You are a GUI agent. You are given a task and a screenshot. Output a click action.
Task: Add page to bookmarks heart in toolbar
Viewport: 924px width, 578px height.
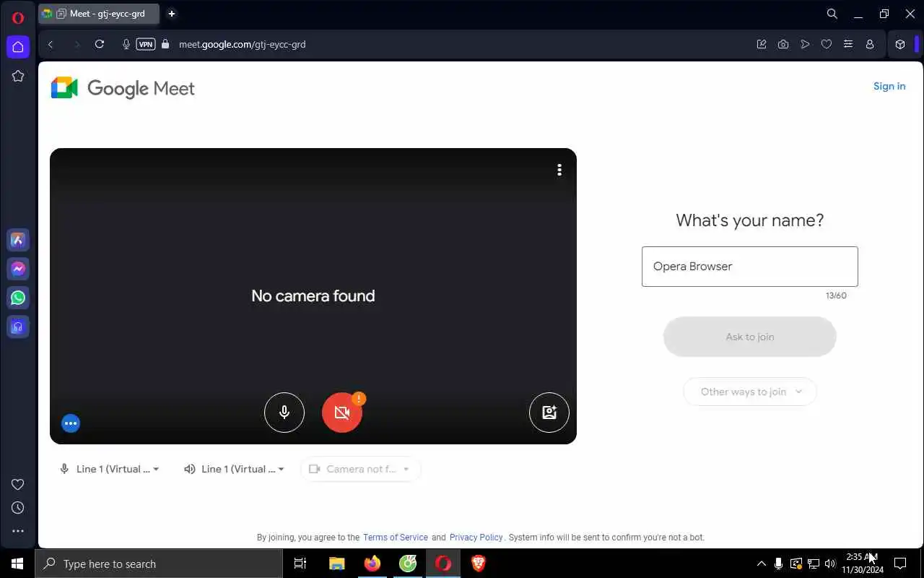(827, 44)
